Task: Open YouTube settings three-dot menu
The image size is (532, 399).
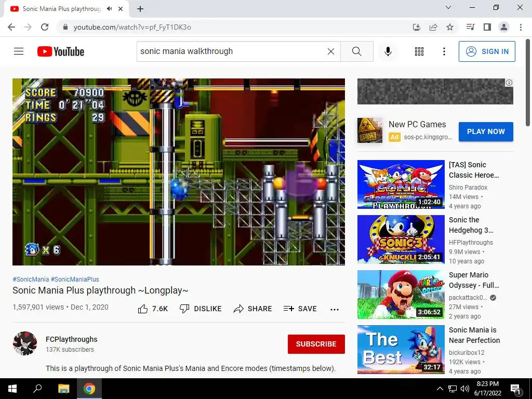Action: (x=444, y=51)
